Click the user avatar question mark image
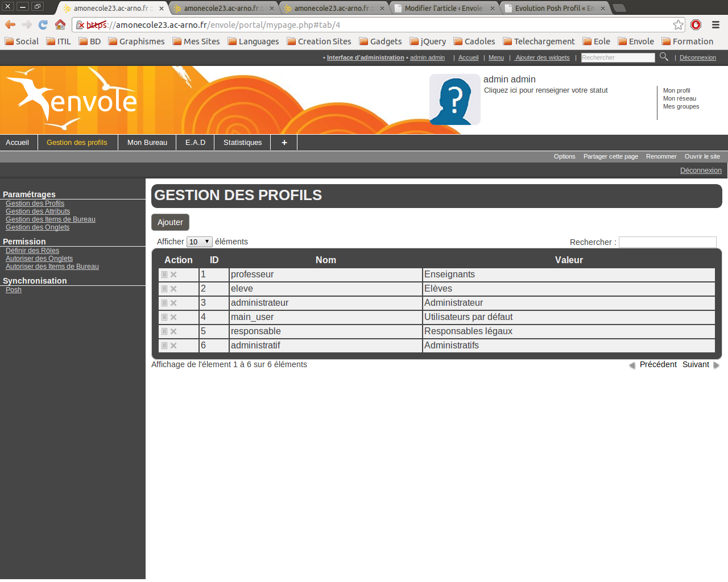 point(454,99)
